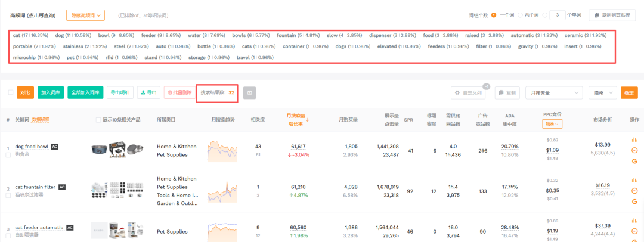View product thumbnails for dog food bowl
The width and height of the screenshot is (644, 242).
pos(117,150)
